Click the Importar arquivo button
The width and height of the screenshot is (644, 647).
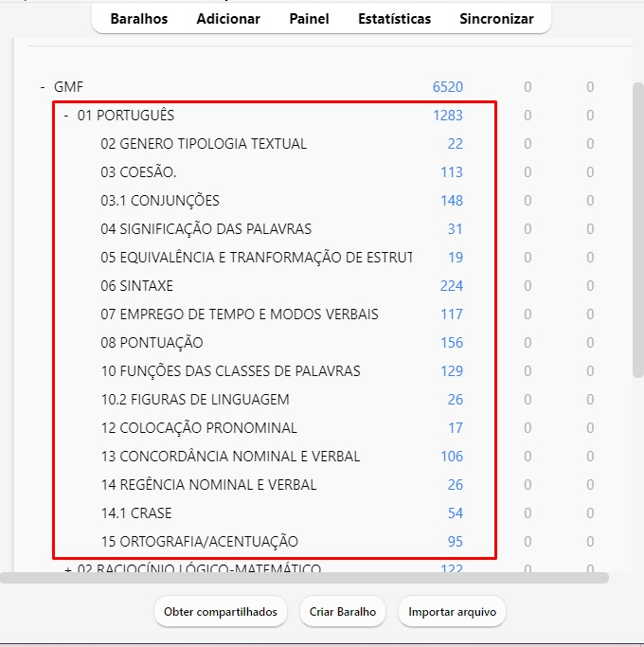tap(452, 612)
